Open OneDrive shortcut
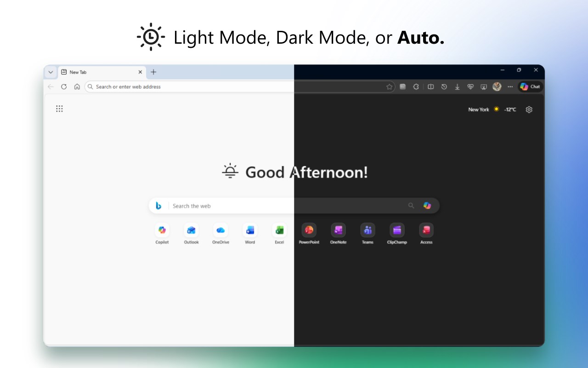The image size is (588, 368). point(220,234)
